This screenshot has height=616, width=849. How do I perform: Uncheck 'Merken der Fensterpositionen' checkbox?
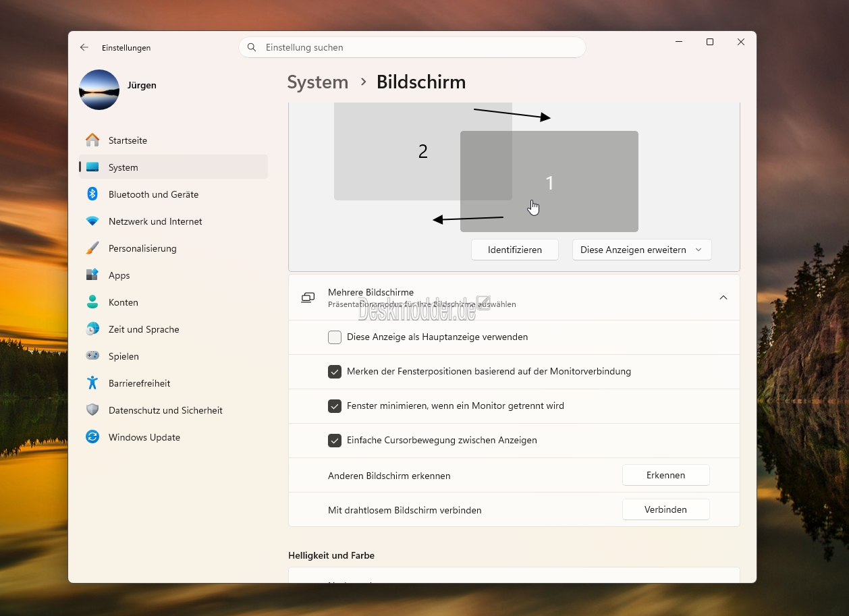coord(335,372)
